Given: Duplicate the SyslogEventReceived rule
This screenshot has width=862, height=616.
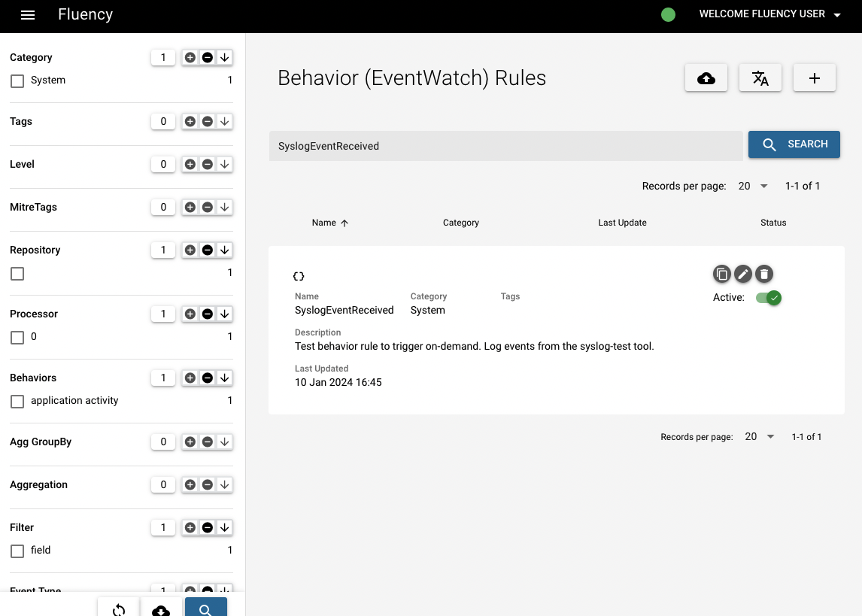Looking at the screenshot, I should (x=722, y=274).
